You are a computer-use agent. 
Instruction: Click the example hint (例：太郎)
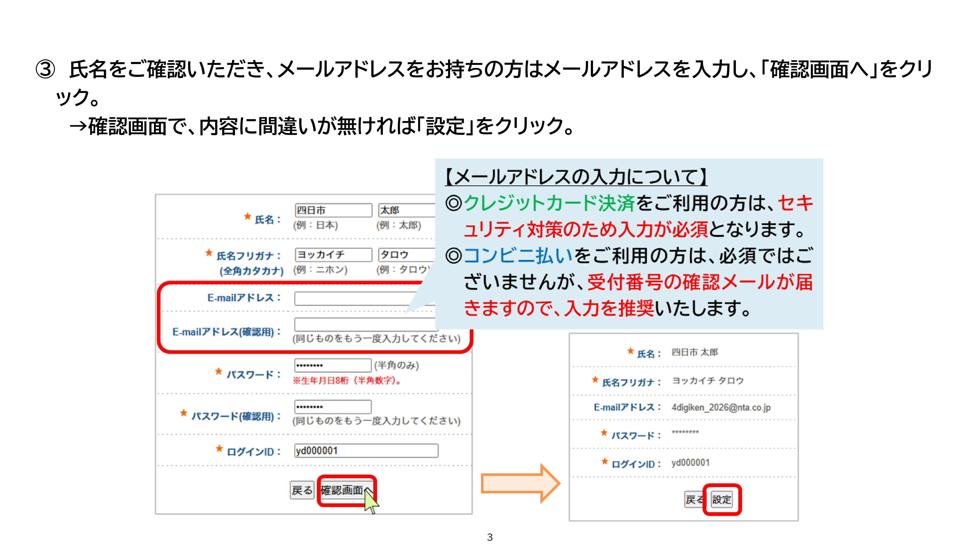pos(399,225)
